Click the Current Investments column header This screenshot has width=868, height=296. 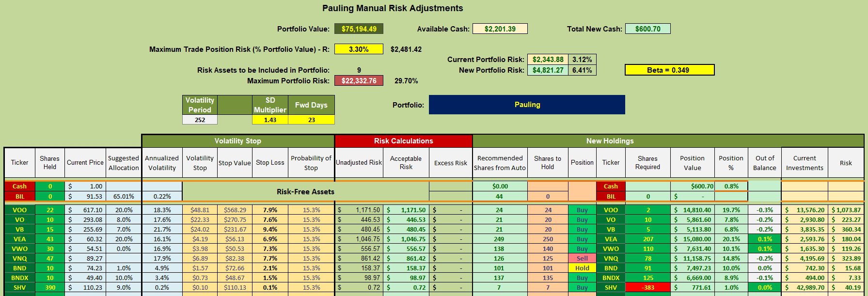coord(805,163)
